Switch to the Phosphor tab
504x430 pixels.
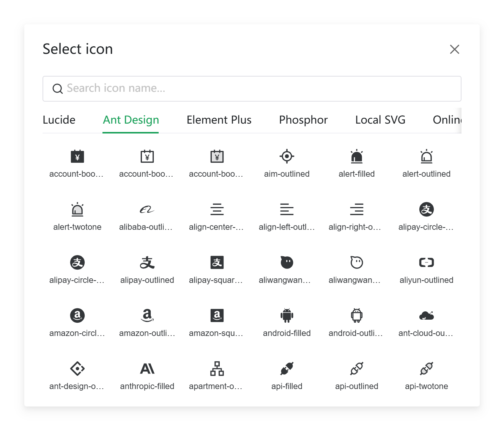pos(303,120)
